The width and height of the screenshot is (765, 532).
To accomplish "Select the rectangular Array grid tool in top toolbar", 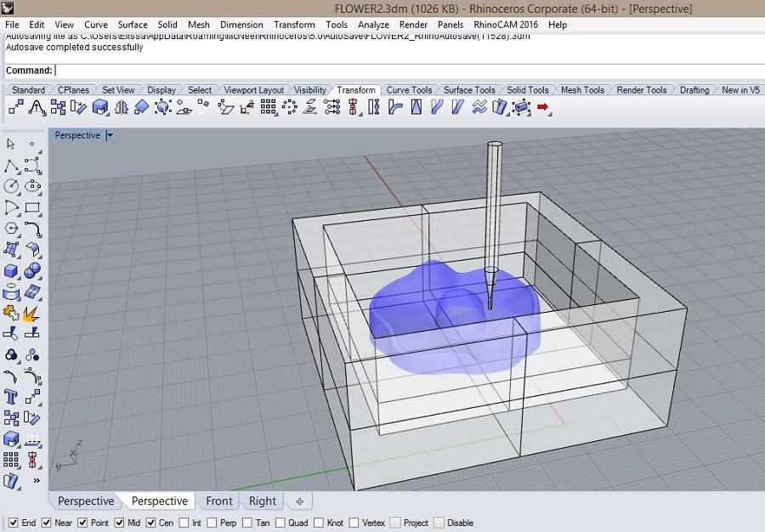I will (268, 107).
